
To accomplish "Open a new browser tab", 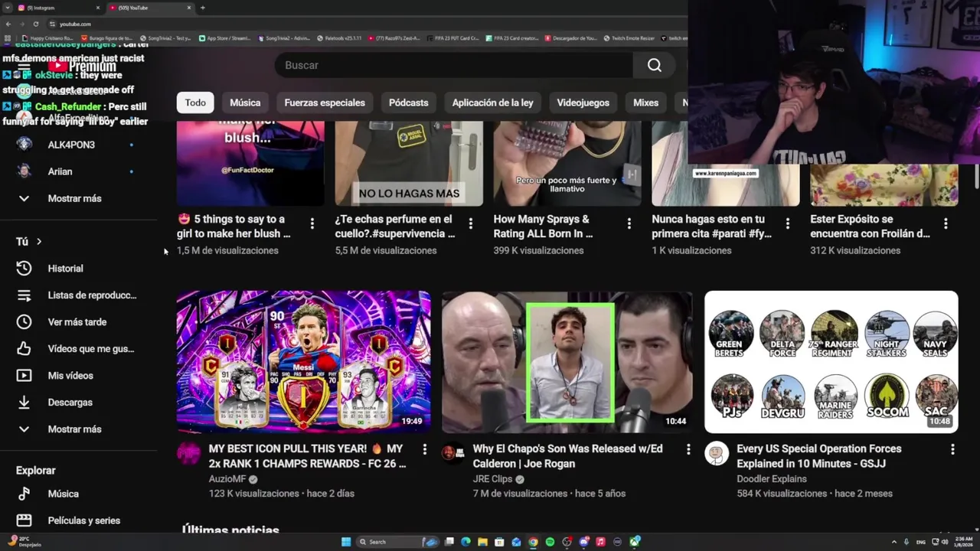I will [202, 8].
